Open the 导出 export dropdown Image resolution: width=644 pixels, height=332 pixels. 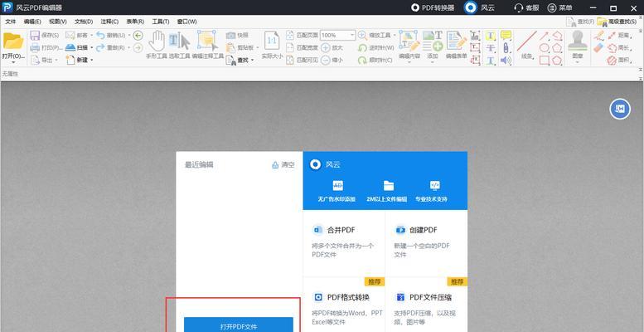click(x=57, y=60)
